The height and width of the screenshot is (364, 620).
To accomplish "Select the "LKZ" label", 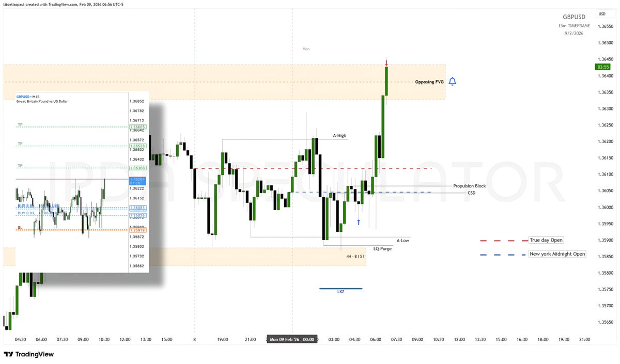I will coord(340,292).
